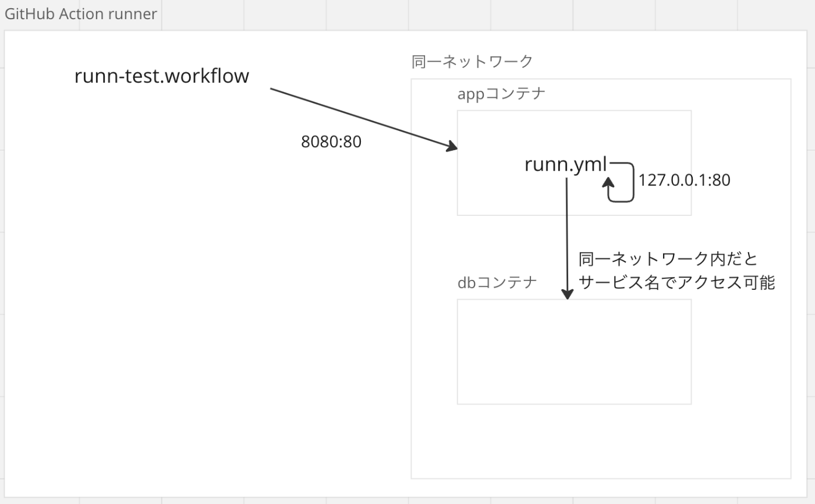
Task: Click the 'runn-test.workflow' text label
Action: pyautogui.click(x=162, y=76)
